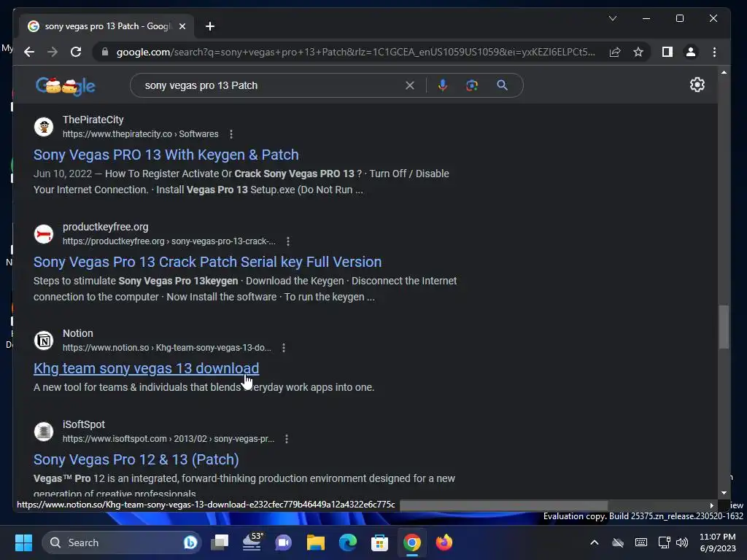Click the Chrome taskbar icon
The image size is (747, 560).
click(x=412, y=542)
